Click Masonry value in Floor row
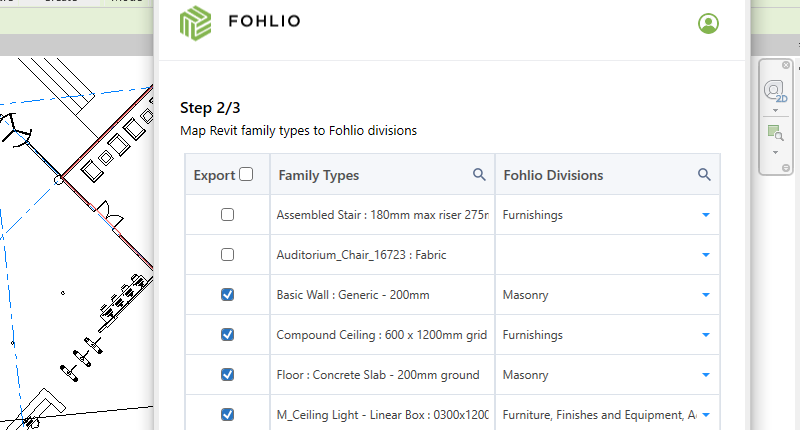 526,375
